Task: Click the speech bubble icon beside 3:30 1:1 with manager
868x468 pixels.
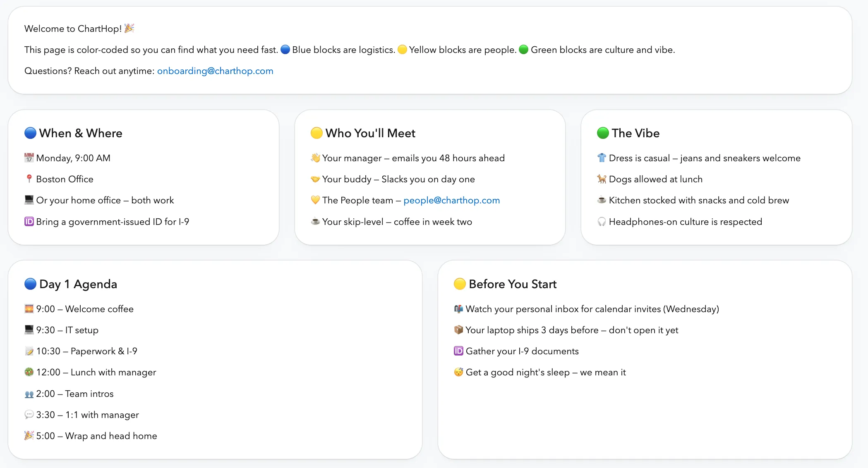Action: click(29, 414)
